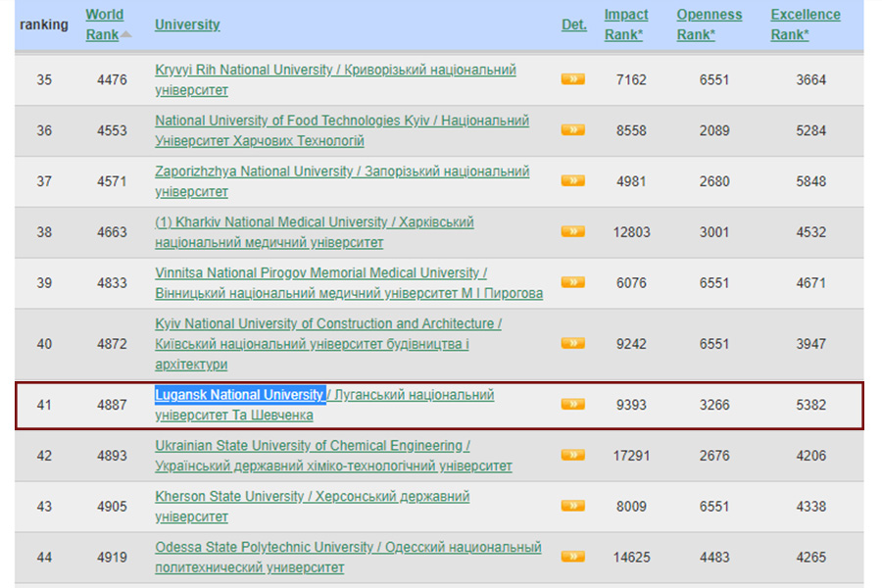Open Odessa State Polytechnic University link
Viewport: 882px width, 588px height.
click(348, 557)
